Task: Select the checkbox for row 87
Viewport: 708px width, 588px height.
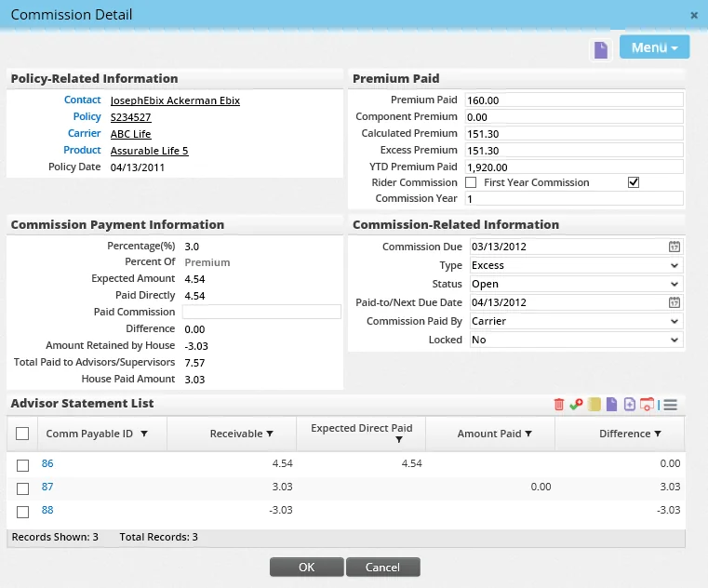Action: (x=23, y=488)
